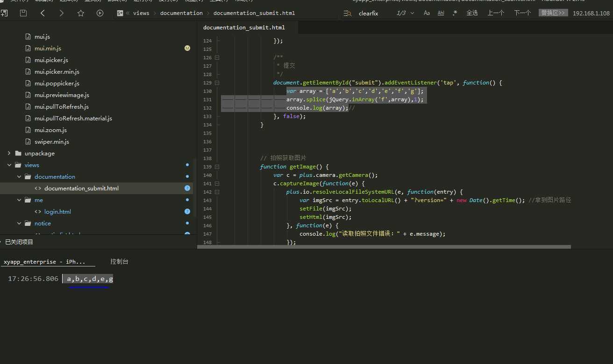
Task: Click the file icon beside mui.js
Action: click(27, 36)
